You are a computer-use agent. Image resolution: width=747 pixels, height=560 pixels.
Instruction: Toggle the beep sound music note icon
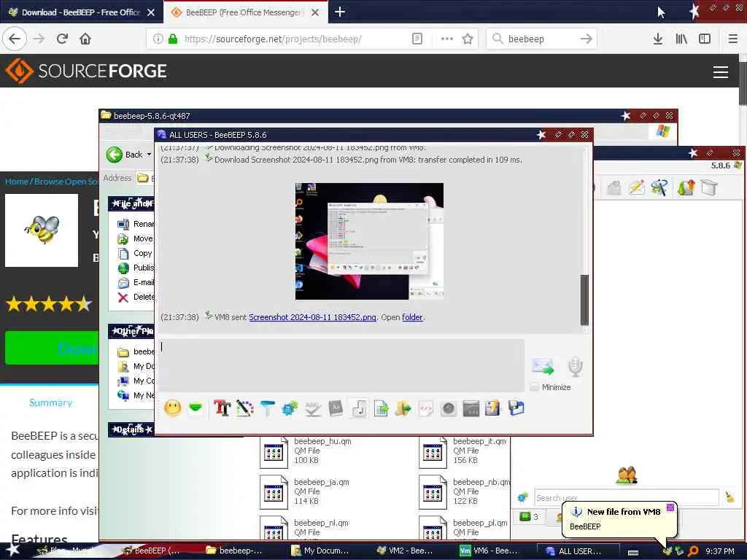pos(359,408)
